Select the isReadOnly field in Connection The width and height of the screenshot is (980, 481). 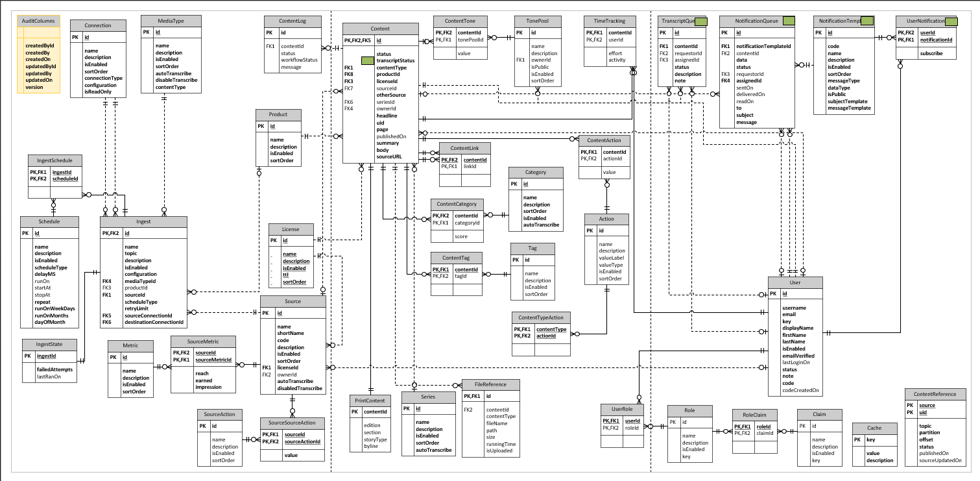(x=98, y=92)
